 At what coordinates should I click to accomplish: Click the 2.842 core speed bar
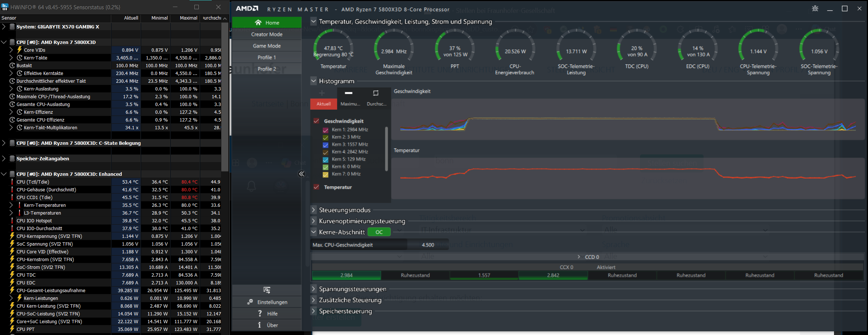[553, 275]
